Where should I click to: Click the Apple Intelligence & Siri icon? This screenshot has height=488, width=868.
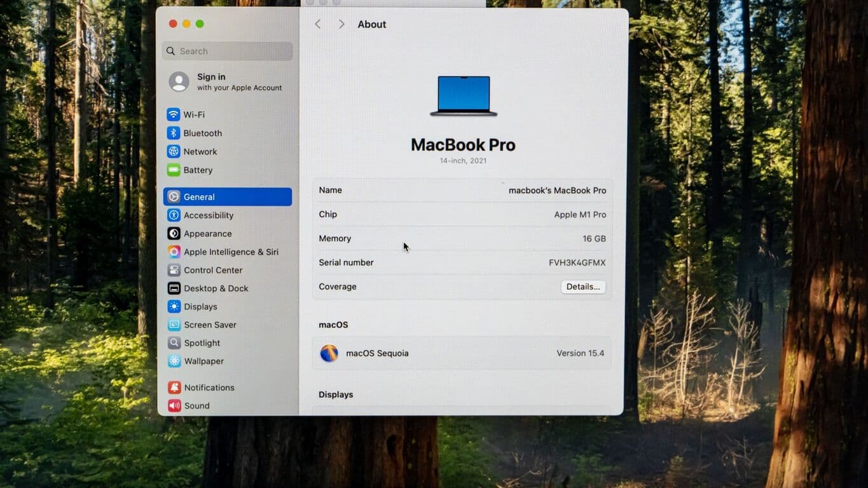pos(174,252)
